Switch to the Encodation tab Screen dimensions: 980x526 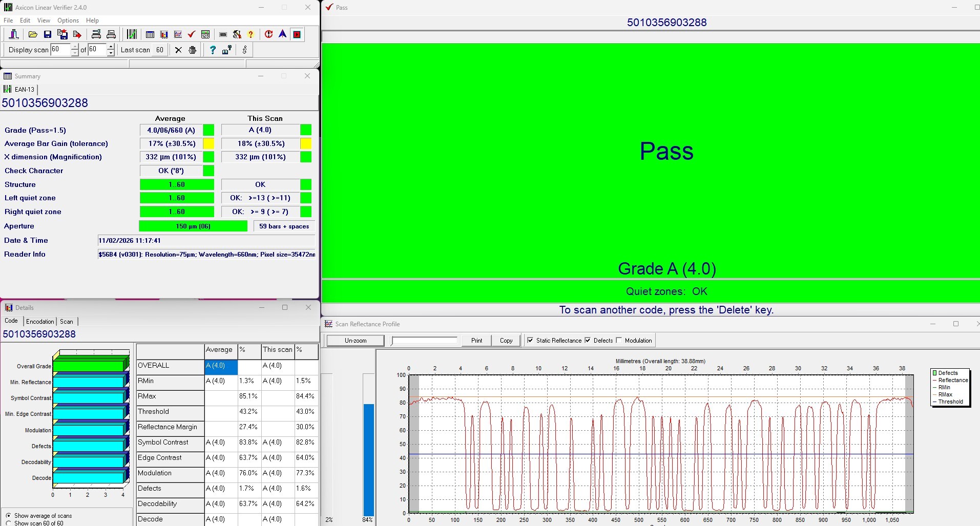point(40,321)
